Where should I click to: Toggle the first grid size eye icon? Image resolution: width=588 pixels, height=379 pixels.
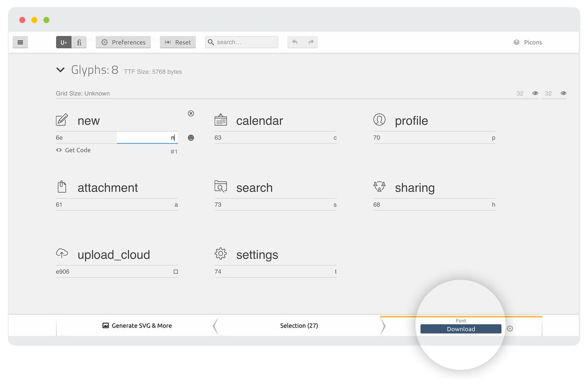[x=535, y=93]
